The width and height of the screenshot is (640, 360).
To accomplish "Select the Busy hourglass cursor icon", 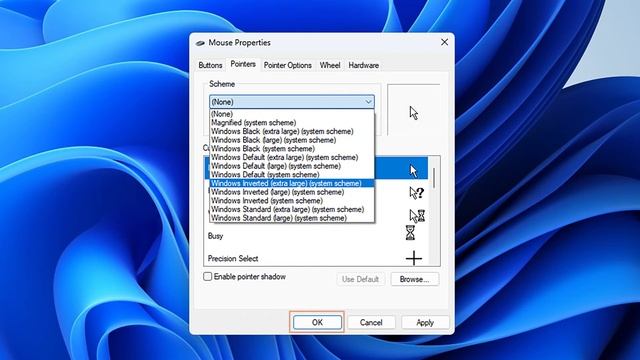I will [x=410, y=233].
